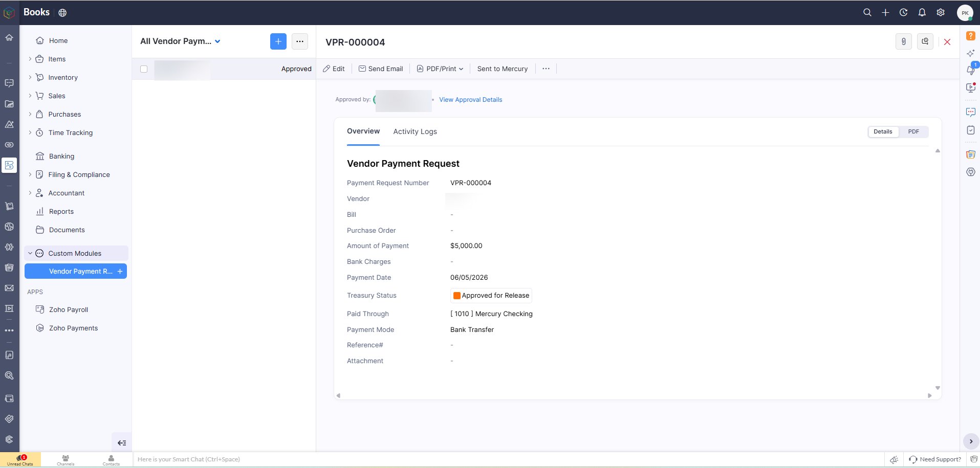Click the Edit button
This screenshot has width=980, height=468.
[x=334, y=69]
